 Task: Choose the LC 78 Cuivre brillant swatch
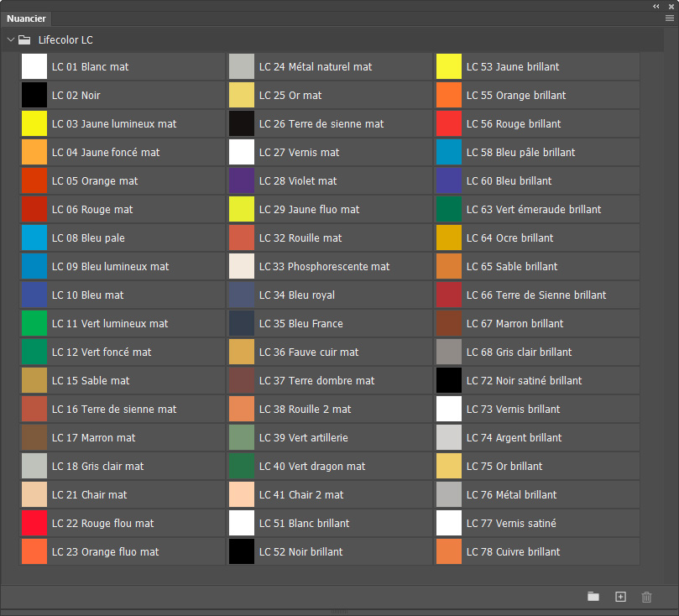(449, 552)
